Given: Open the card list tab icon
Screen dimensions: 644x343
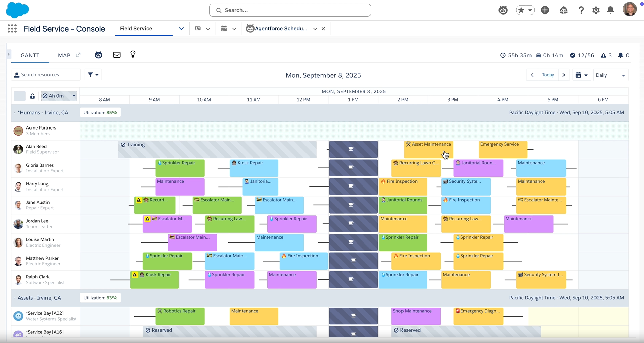Looking at the screenshot, I should [x=198, y=29].
